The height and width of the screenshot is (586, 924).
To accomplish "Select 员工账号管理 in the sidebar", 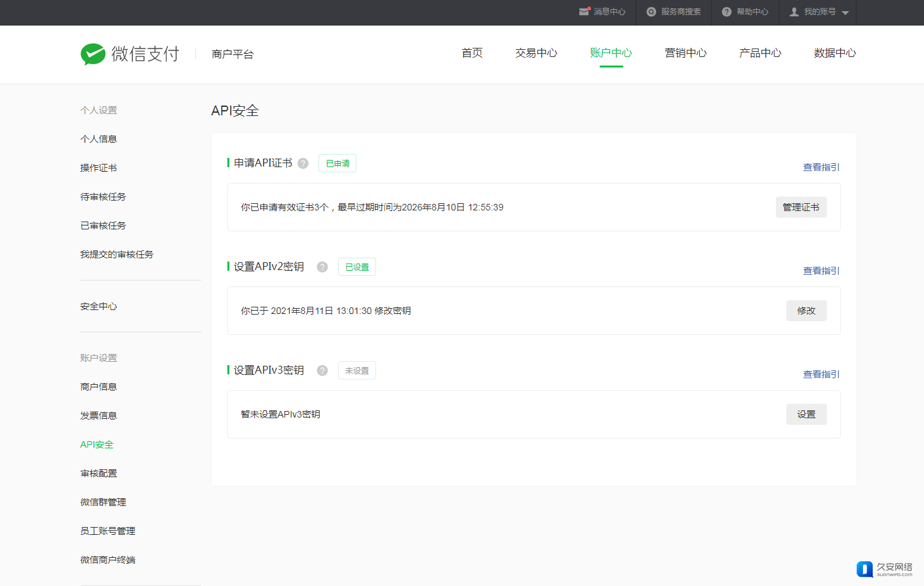I will coord(107,531).
